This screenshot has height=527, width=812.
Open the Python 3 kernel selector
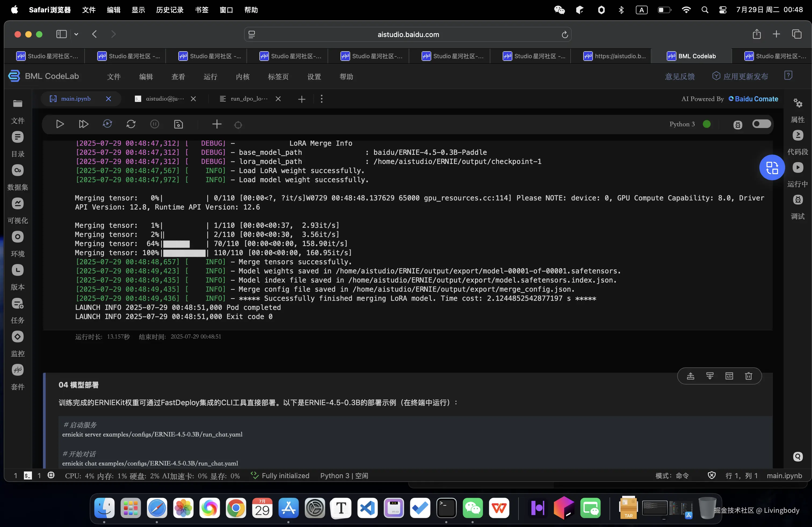pos(682,124)
